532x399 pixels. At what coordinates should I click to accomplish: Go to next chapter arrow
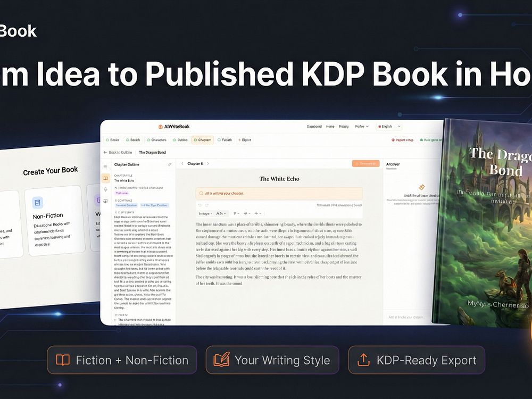click(x=208, y=163)
